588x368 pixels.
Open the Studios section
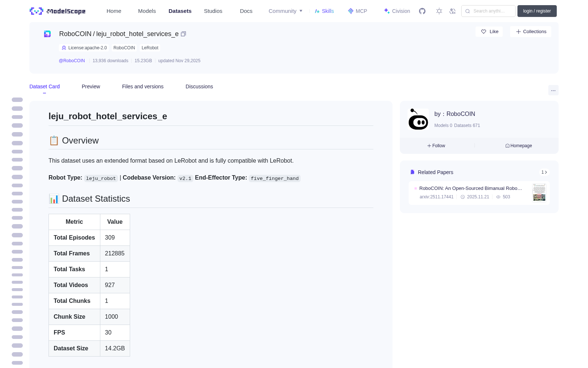213,11
